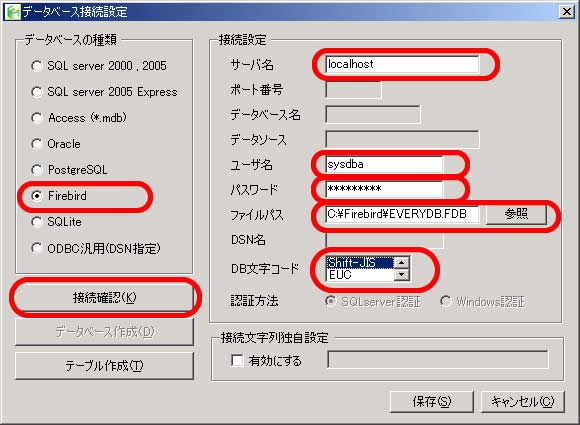Click the キャンセル(C) button
Viewport: 580px width, 425px height.
click(523, 401)
